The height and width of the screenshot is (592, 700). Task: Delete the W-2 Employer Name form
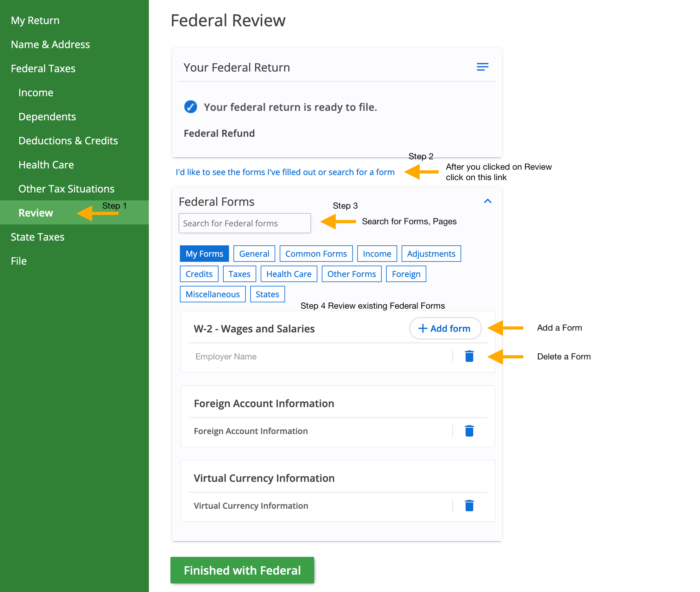click(469, 356)
